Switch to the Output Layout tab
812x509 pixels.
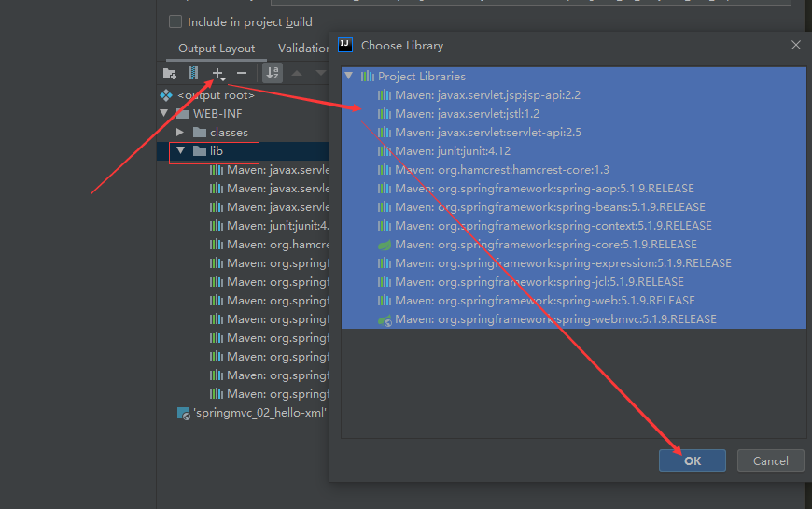[x=217, y=49]
